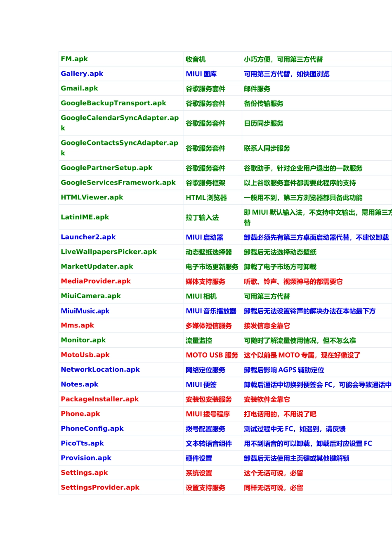
Task: Click GoogleContactsSyncAdapter.apk name
Action: tap(120, 148)
